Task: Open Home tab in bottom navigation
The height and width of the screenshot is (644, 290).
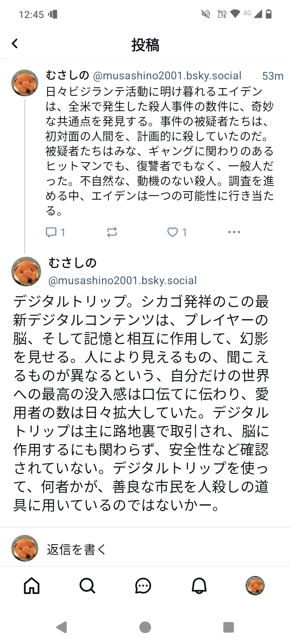Action: pyautogui.click(x=32, y=586)
